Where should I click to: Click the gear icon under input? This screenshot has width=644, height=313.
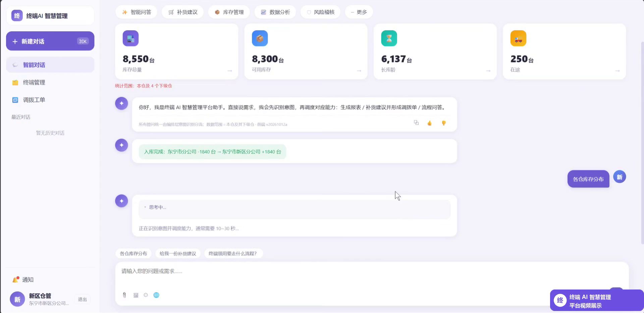point(146,295)
